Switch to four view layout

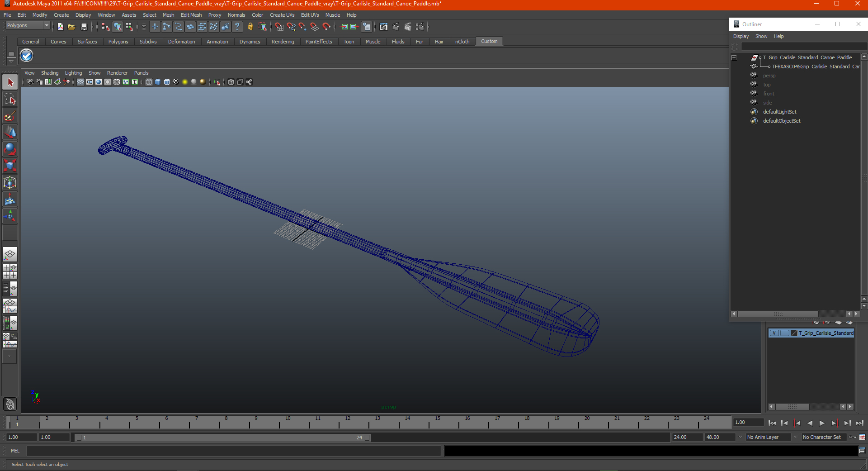click(10, 271)
